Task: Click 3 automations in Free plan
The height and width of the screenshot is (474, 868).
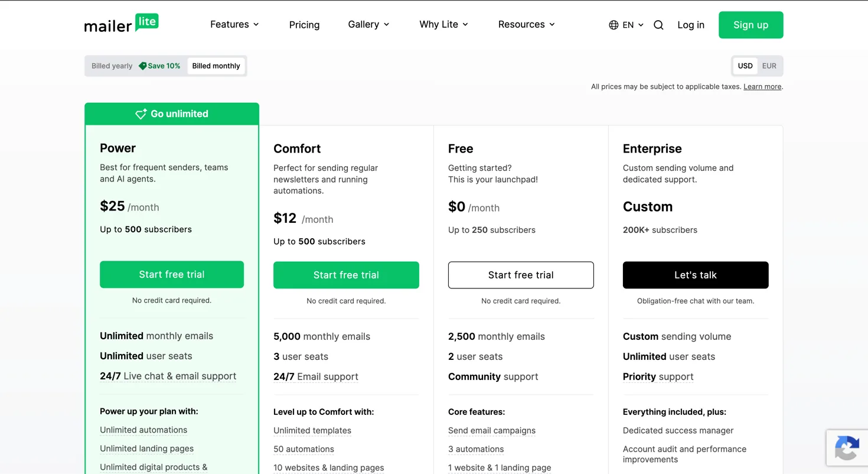Action: click(x=476, y=449)
